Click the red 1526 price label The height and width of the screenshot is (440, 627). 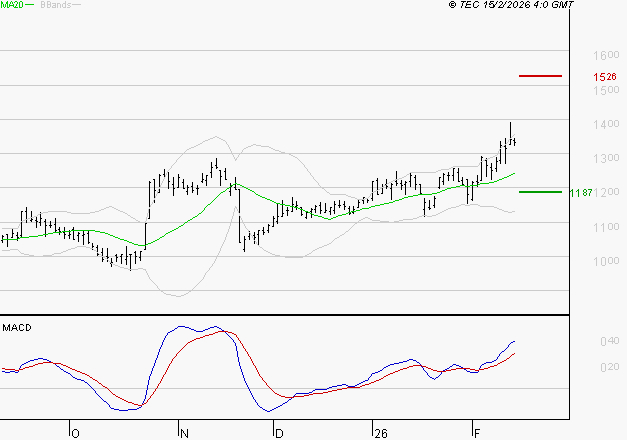pos(604,77)
